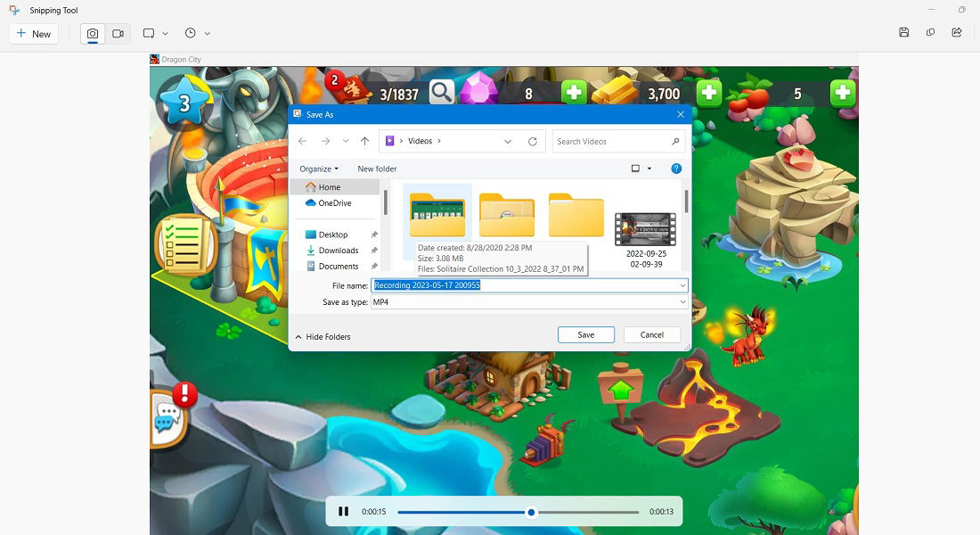Copy the recording with the copy icon
This screenshot has width=980, height=535.
(x=930, y=32)
